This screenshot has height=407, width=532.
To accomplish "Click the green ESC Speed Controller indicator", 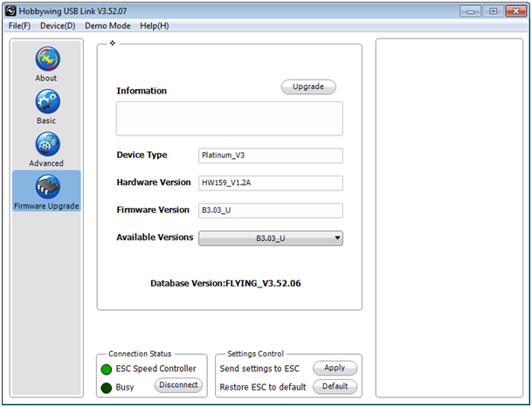I will click(x=106, y=369).
